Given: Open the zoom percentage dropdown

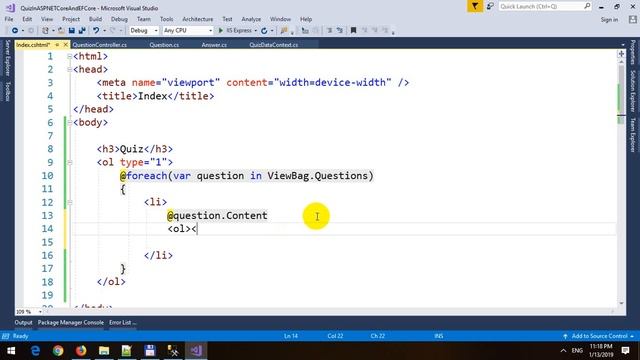Looking at the screenshot, I should 40,312.
